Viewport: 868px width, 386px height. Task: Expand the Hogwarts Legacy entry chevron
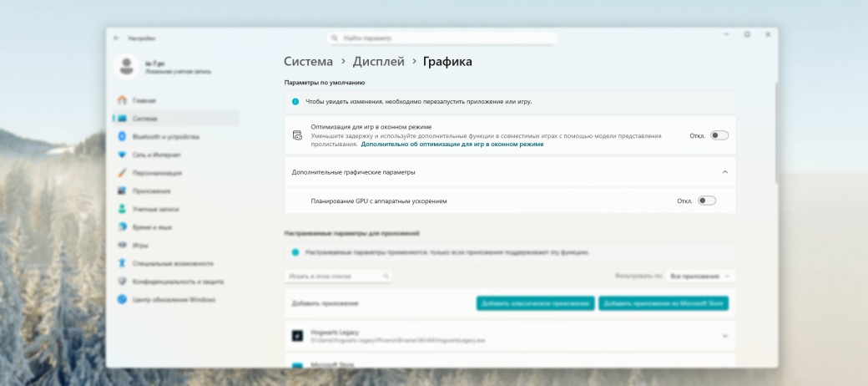(x=724, y=336)
